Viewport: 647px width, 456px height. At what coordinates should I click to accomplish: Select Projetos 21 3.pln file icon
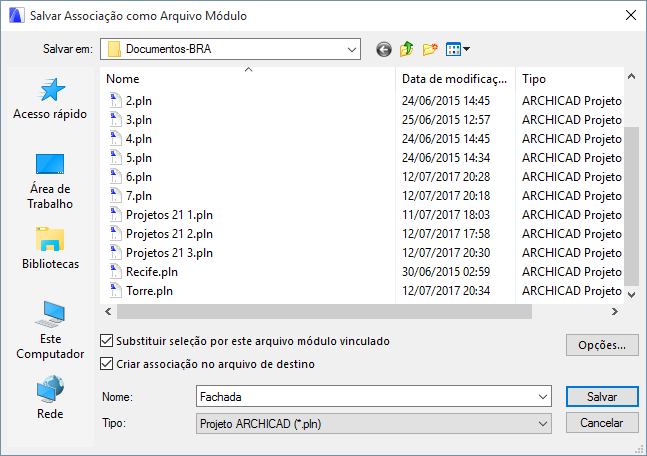(116, 253)
